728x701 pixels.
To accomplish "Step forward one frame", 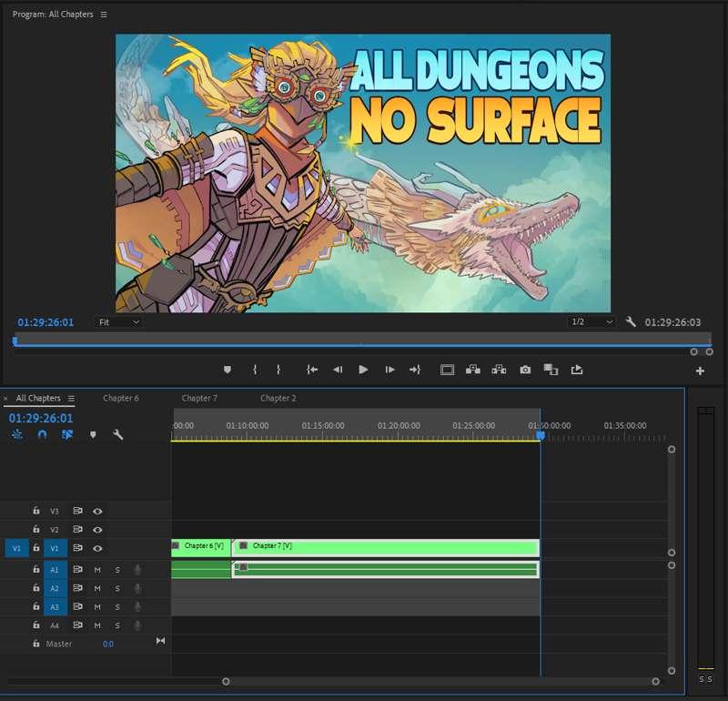I will click(390, 370).
